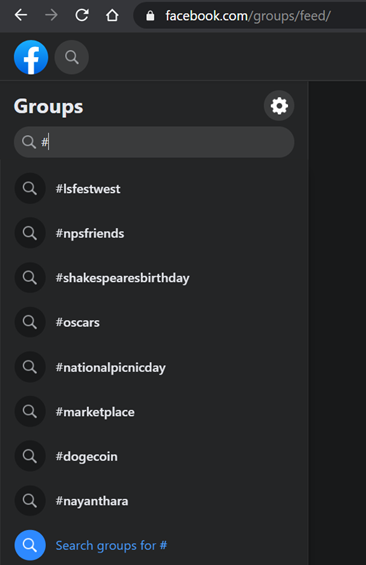Open Groups settings gear icon
The image size is (366, 565).
coord(279,106)
